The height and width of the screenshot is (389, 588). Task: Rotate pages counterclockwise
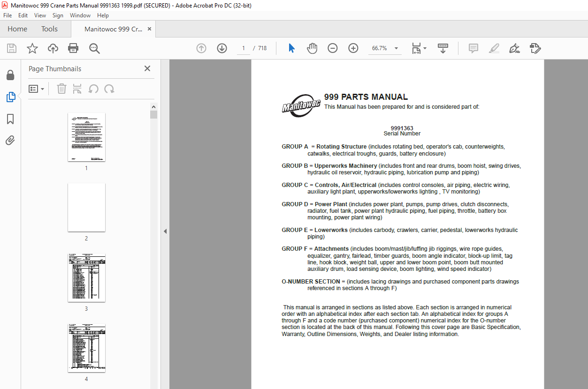point(93,89)
